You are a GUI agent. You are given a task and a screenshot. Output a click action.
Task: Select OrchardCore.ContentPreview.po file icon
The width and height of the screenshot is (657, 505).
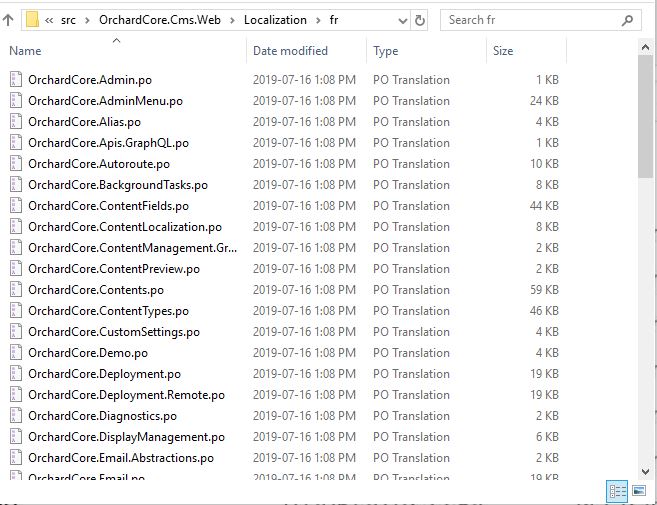[16, 269]
